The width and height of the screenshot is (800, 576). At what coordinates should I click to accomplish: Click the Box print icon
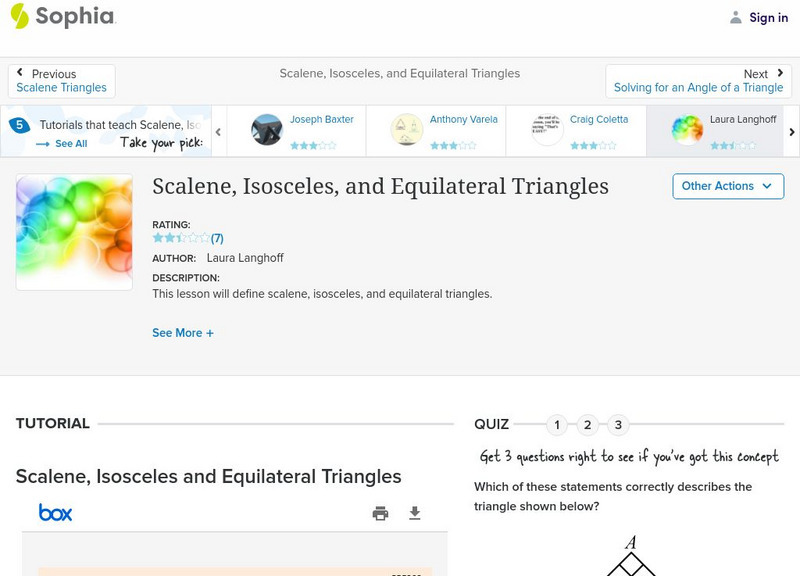click(380, 513)
